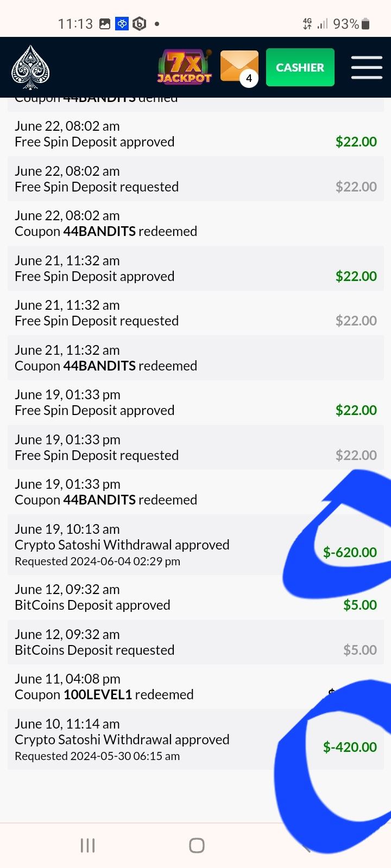This screenshot has height=868, width=391.
Task: Tap the battery status icon
Action: pos(365,24)
